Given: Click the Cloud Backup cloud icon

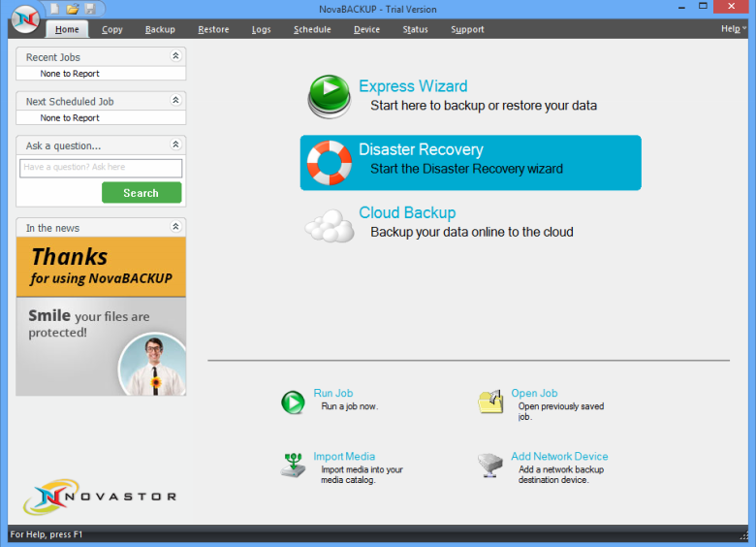Looking at the screenshot, I should (330, 226).
